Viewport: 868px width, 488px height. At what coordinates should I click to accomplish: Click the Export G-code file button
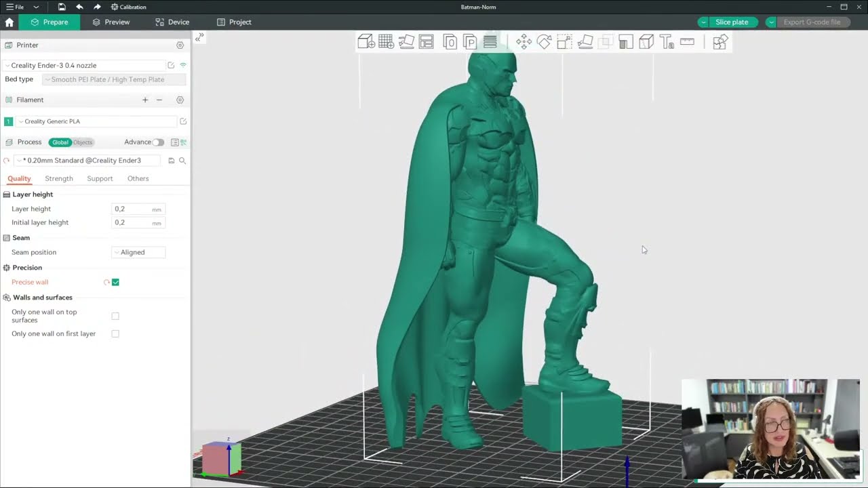click(812, 22)
